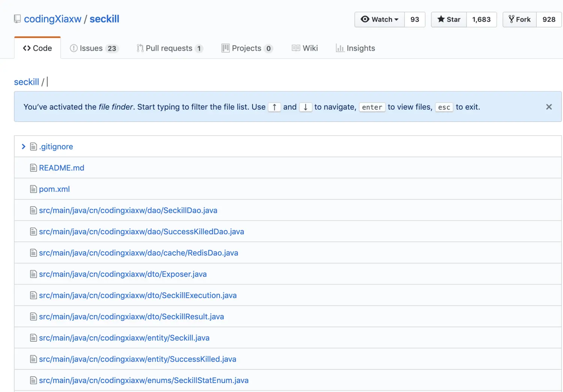The width and height of the screenshot is (563, 392).
Task: Click the file icon next to .gitignore
Action: [33, 146]
